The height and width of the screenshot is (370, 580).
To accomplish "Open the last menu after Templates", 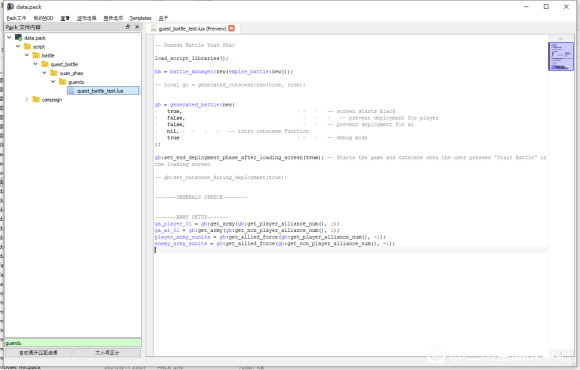I will tap(163, 18).
